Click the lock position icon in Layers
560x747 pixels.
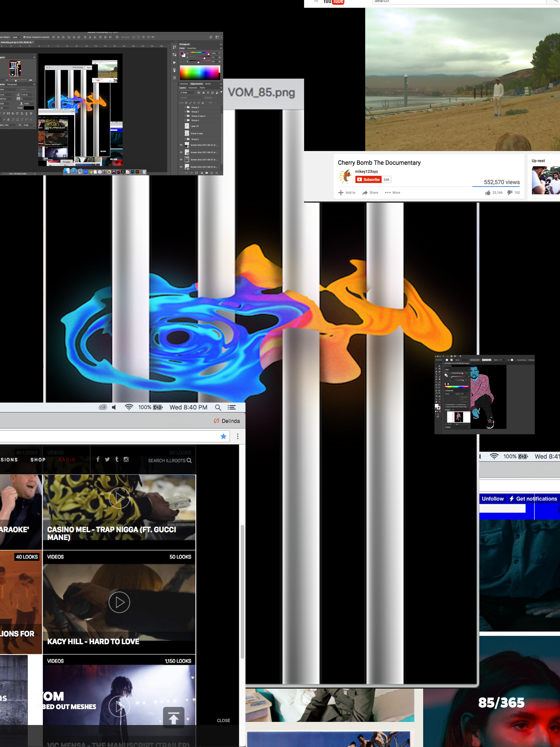pyautogui.click(x=194, y=103)
